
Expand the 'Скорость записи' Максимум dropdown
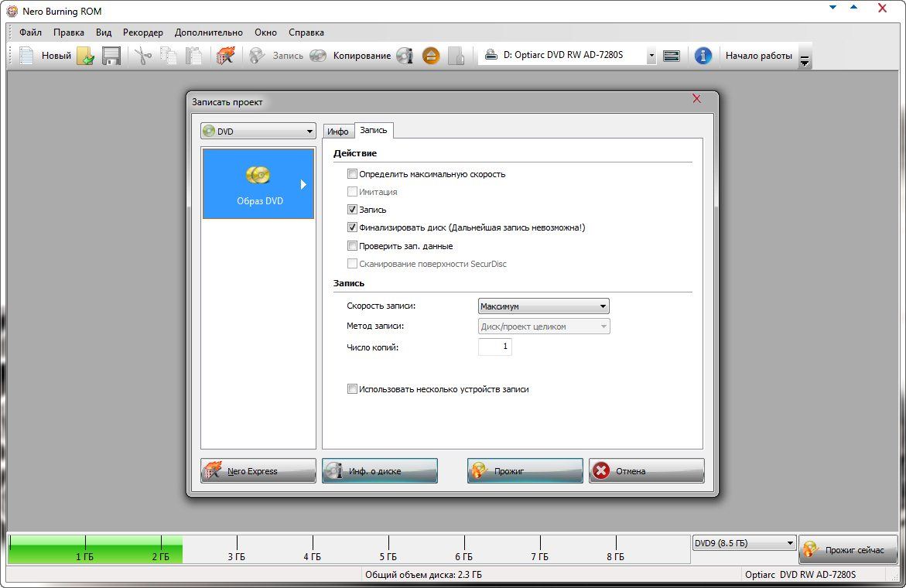click(544, 306)
